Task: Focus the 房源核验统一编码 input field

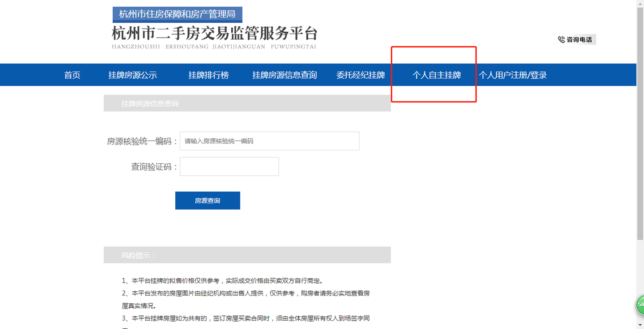Action: tap(269, 141)
